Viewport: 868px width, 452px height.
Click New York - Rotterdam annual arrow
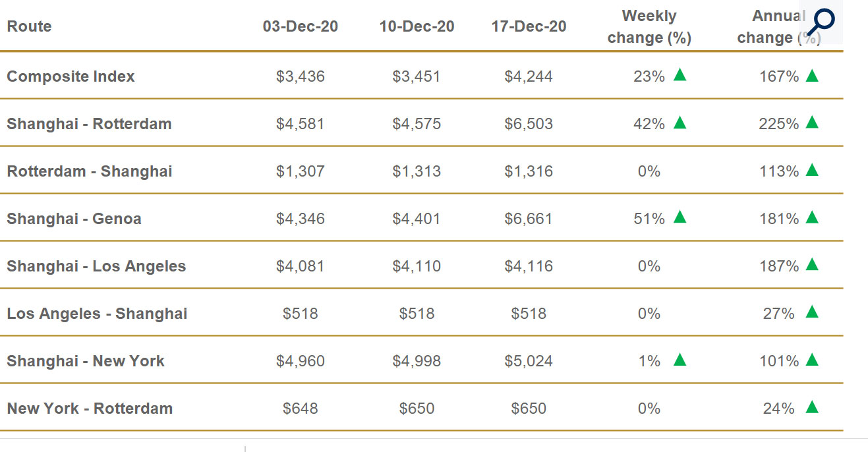point(812,407)
